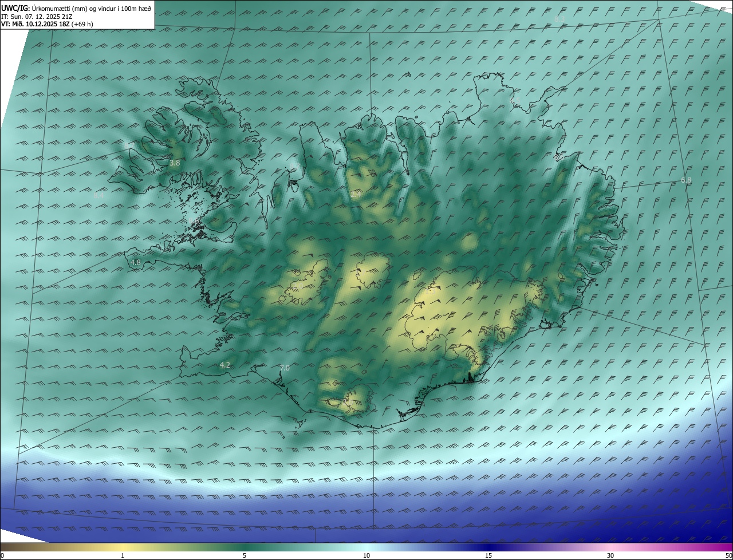Click the 5 tick on the color scale

point(245,555)
